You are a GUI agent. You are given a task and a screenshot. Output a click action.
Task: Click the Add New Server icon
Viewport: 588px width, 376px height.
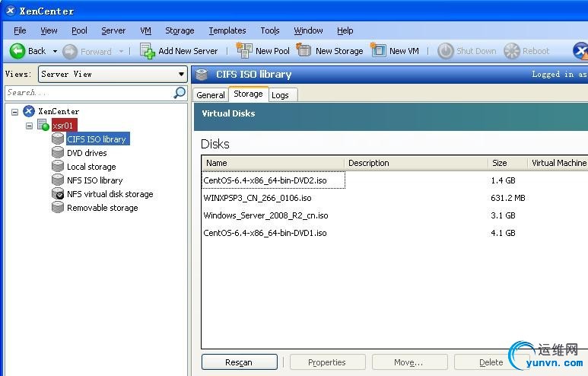[x=148, y=51]
